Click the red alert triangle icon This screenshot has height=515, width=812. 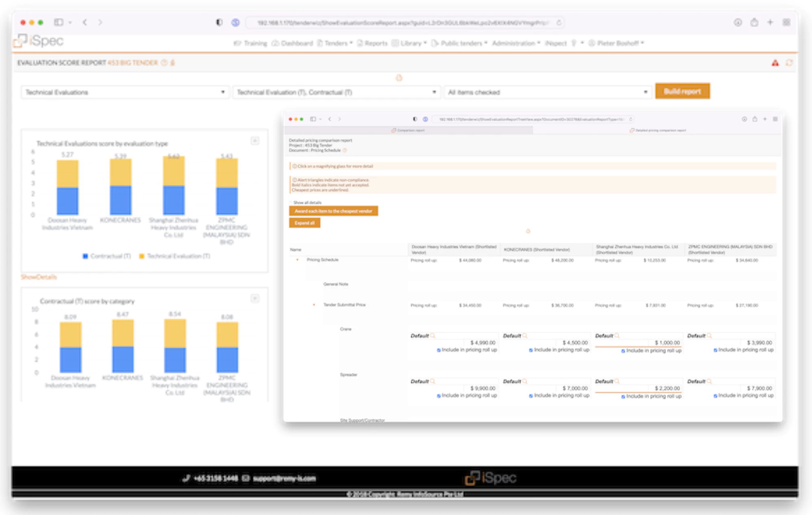point(775,63)
